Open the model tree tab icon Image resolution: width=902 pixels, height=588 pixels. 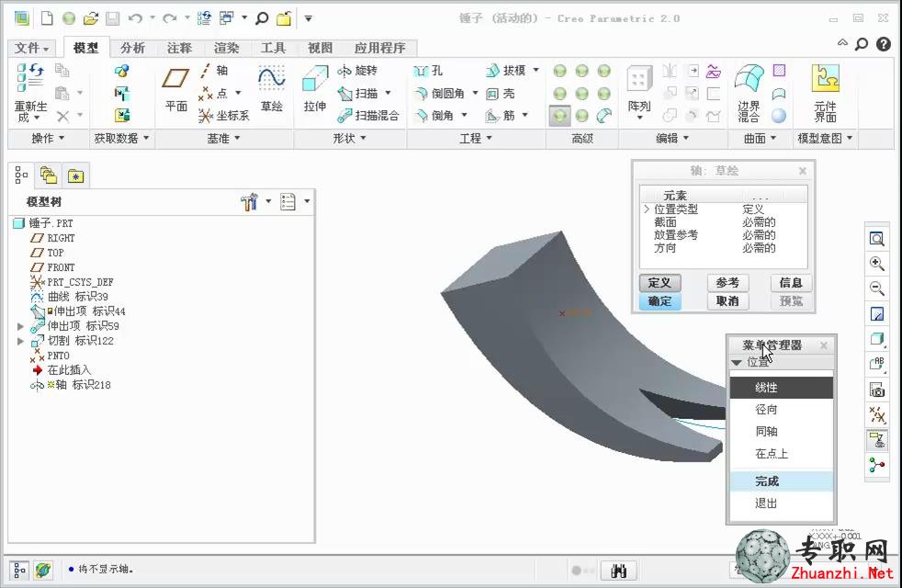click(21, 175)
